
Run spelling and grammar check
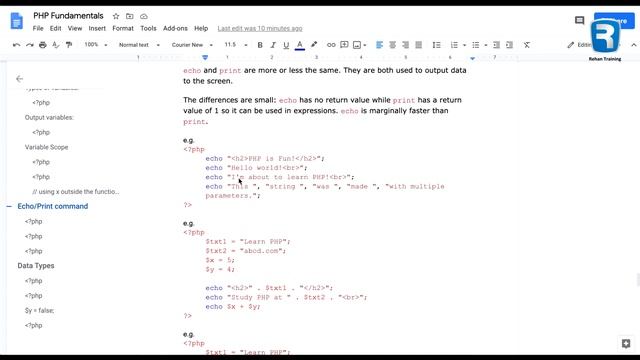click(x=56, y=45)
